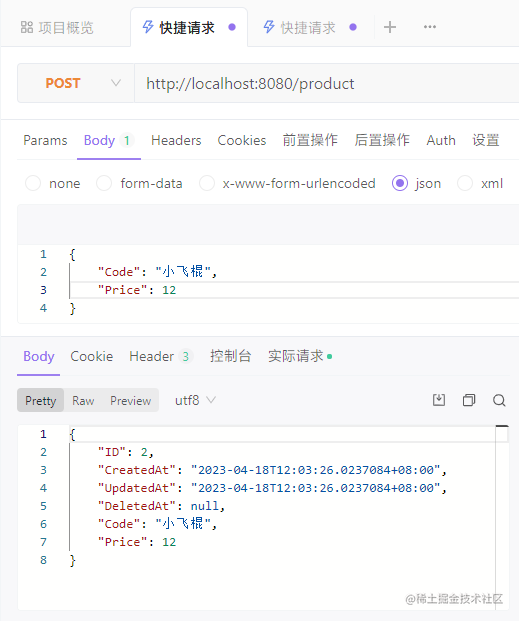This screenshot has width=519, height=621.
Task: Click the request URL input field
Action: tap(326, 83)
